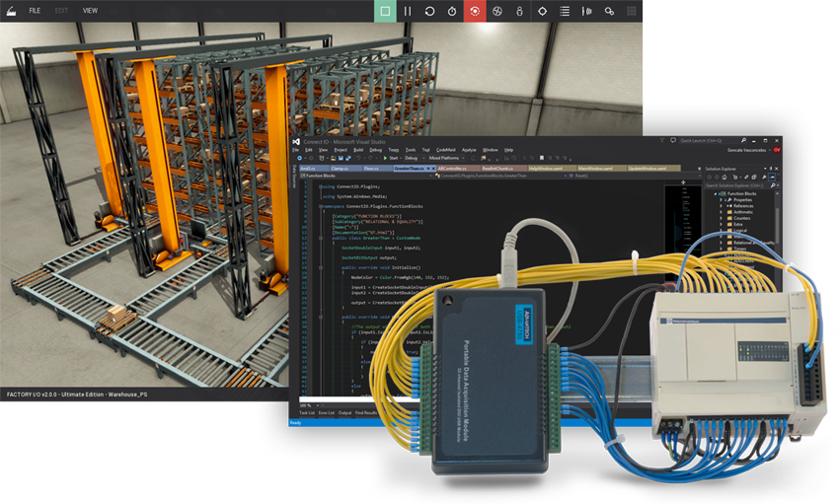Click the Save All icon in Visual Studio toolbar
839x504 pixels.
coord(348,158)
